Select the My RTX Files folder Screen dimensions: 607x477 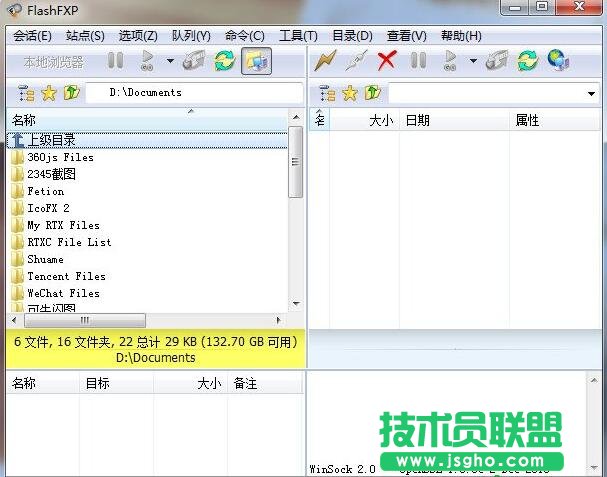click(x=63, y=225)
